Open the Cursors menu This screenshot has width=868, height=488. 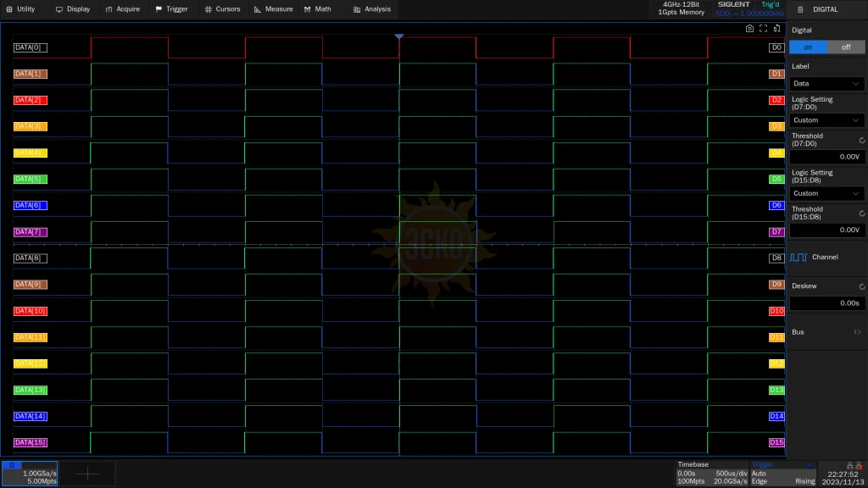click(x=223, y=9)
